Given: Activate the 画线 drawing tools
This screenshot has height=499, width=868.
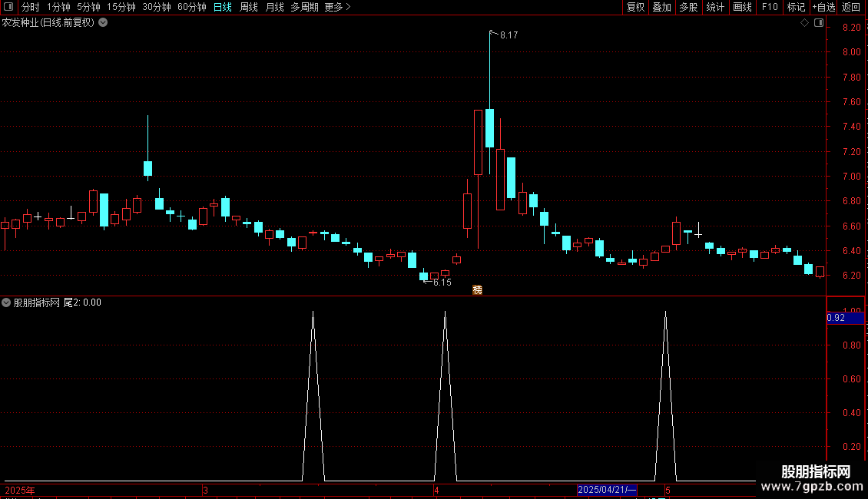Looking at the screenshot, I should 742,7.
